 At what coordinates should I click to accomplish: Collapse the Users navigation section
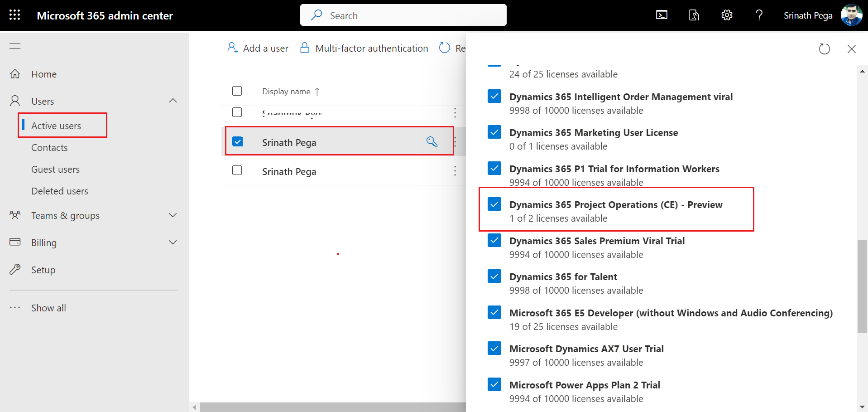coord(173,101)
